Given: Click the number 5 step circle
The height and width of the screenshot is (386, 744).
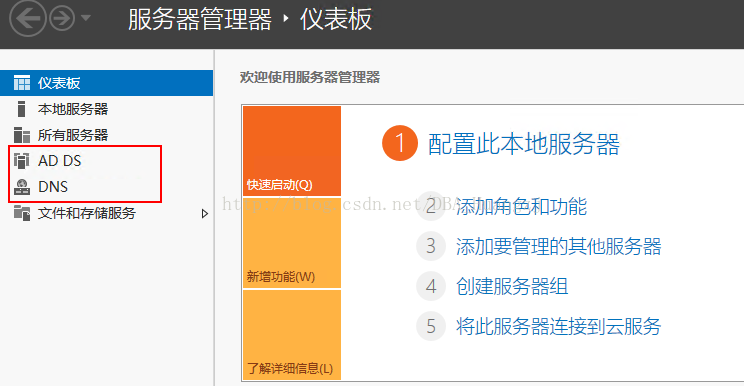Looking at the screenshot, I should pos(431,326).
